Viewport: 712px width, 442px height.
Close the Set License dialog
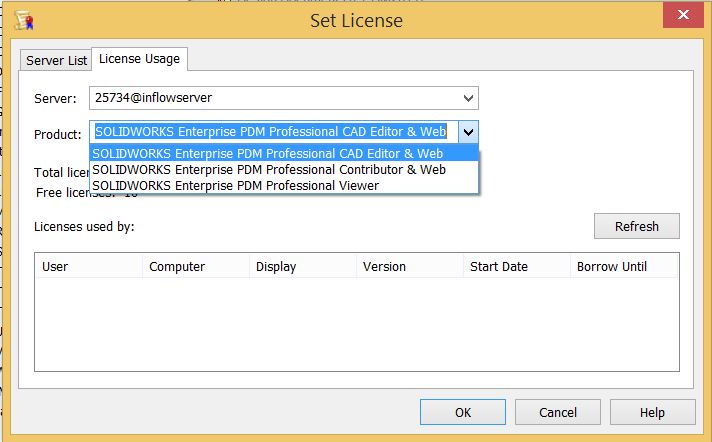683,17
